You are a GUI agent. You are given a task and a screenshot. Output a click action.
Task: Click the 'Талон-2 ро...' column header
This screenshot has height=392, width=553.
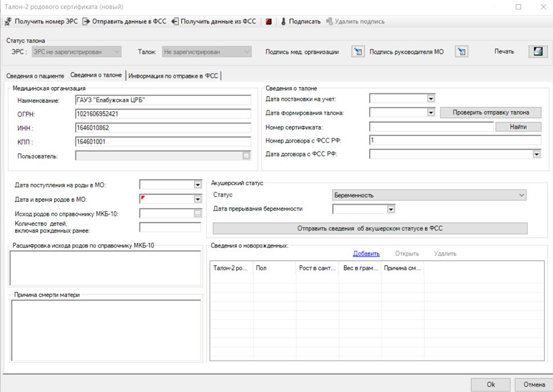click(232, 268)
